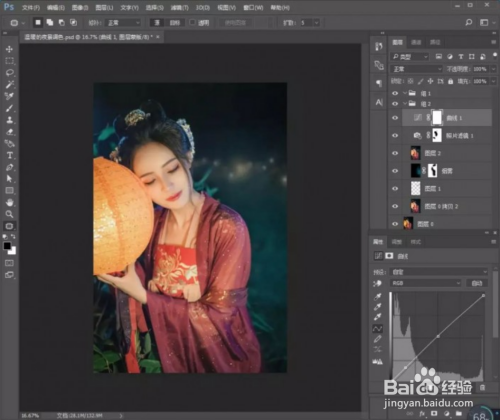500x420 pixels.
Task: Select the Move tool
Action: (x=9, y=49)
